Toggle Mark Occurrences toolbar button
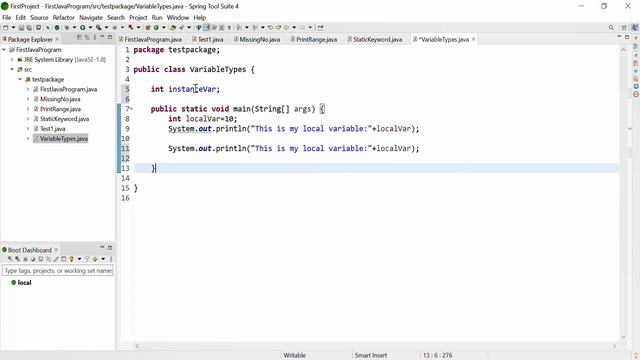 click(x=207, y=28)
